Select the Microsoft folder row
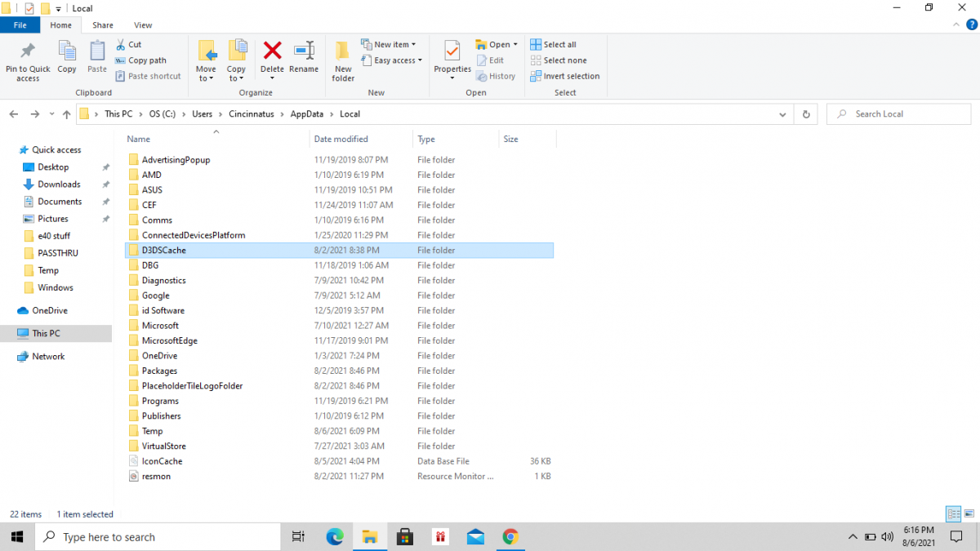 339,326
